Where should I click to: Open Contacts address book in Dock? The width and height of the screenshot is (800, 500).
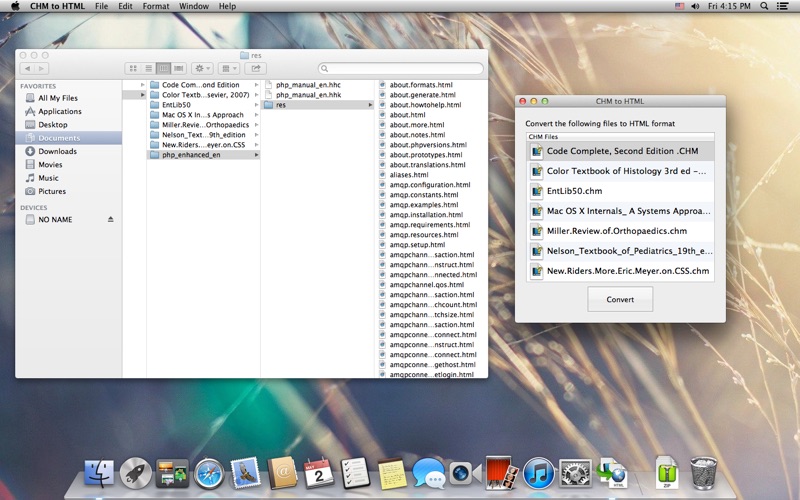tap(282, 473)
